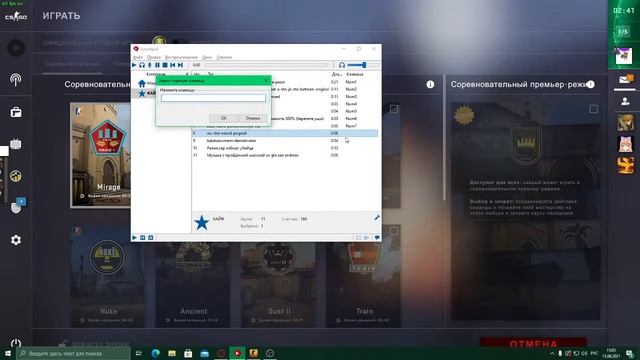Click the duration column header in Soundpad
The width and height of the screenshot is (640, 360).
click(337, 74)
